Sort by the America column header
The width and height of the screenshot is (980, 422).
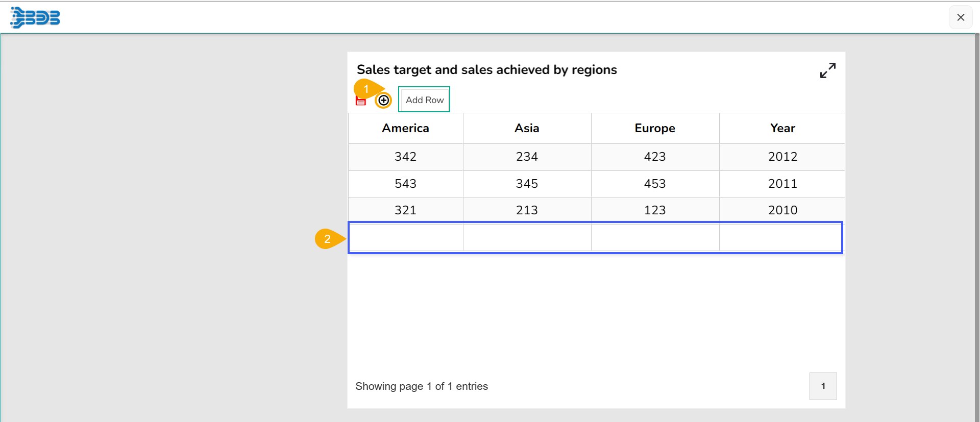click(405, 128)
